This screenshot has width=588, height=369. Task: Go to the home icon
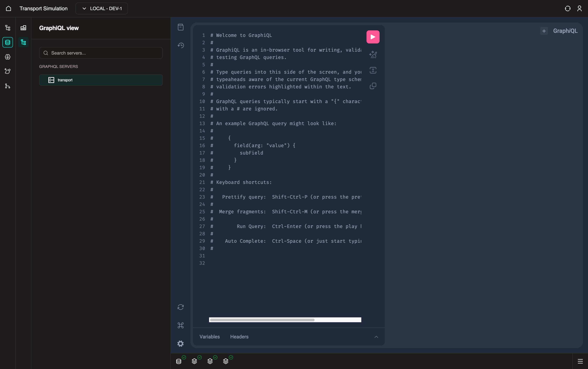(x=8, y=8)
